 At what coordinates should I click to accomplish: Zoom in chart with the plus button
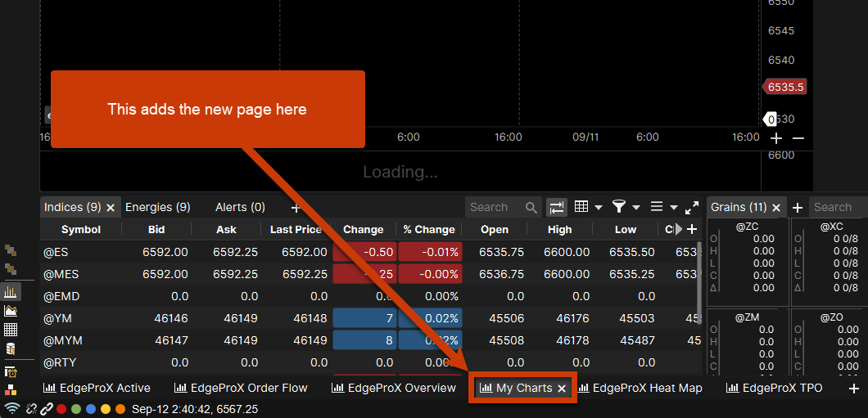click(x=776, y=138)
